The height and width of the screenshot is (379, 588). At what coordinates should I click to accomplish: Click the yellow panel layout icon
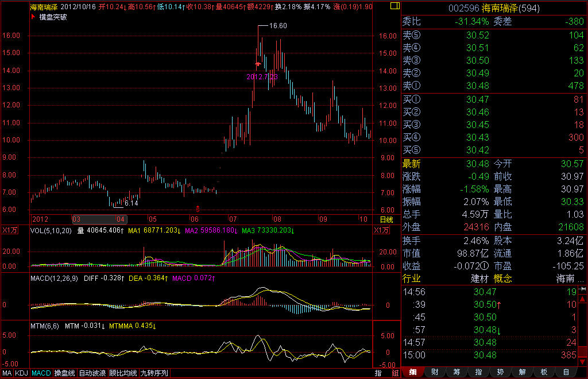pyautogui.click(x=393, y=7)
